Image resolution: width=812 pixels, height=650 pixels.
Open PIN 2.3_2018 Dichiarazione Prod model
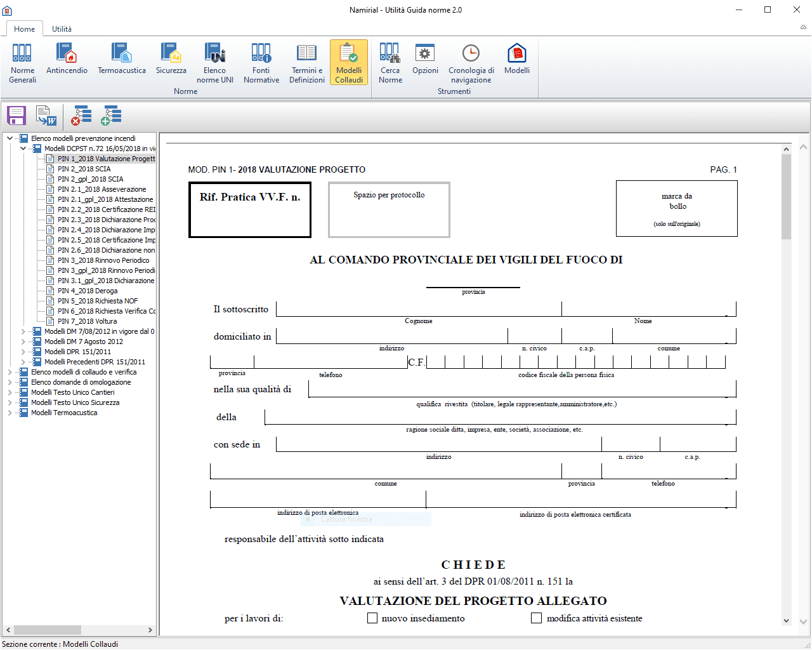click(x=106, y=220)
